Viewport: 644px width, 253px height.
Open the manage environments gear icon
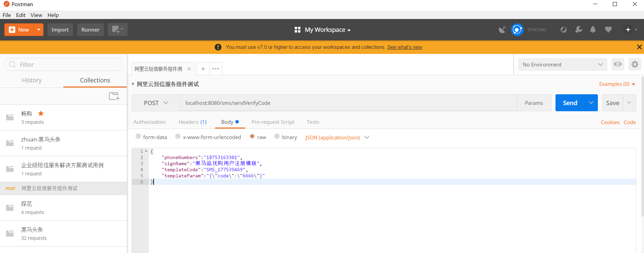[635, 64]
